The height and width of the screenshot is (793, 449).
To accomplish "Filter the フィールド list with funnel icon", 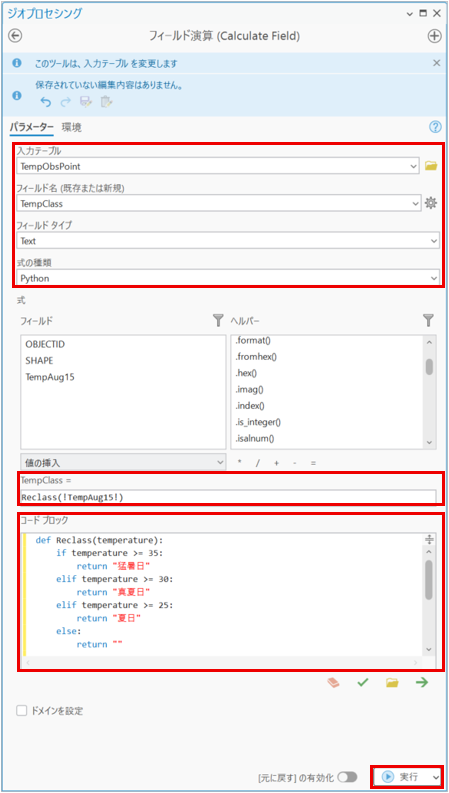I will [x=218, y=320].
